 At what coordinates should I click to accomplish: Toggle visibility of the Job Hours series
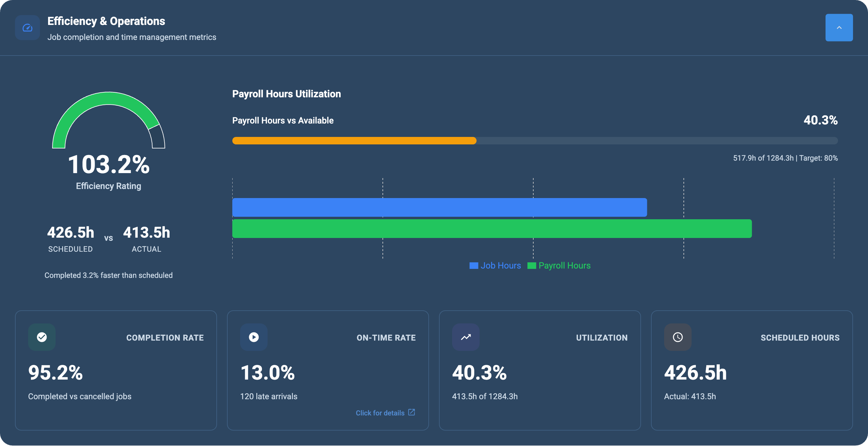(495, 266)
